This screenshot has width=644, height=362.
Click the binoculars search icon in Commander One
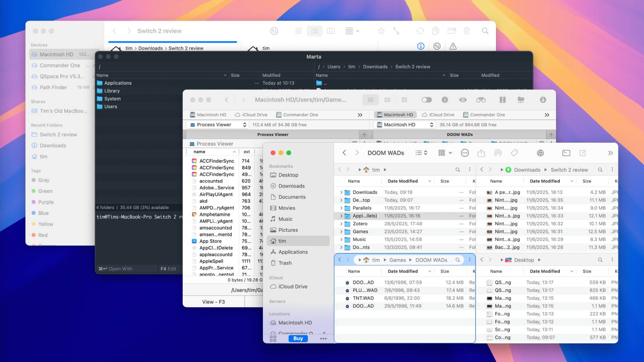click(481, 100)
